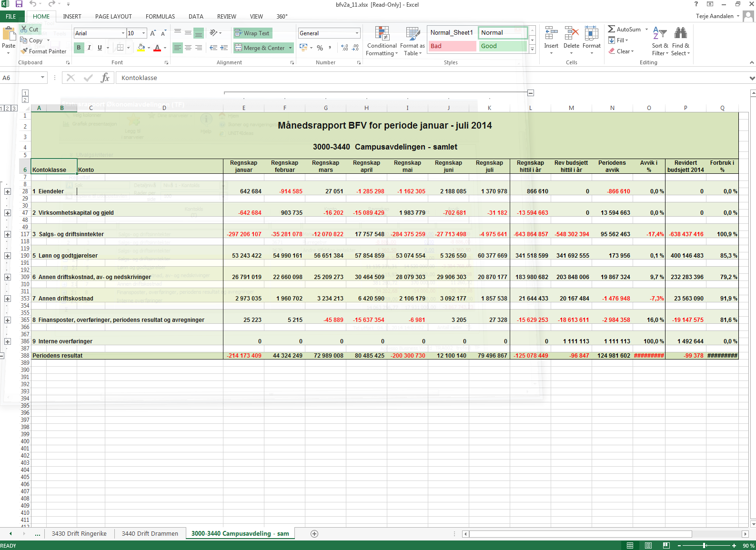Expand row group for 3 Salgs- og driftsinntekter
This screenshot has height=550, width=756.
8,234
